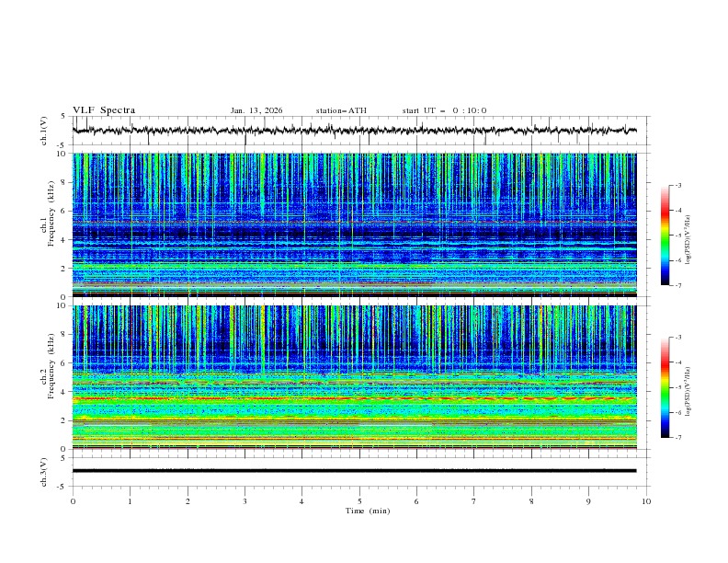Screen dimensions: 728x563
Task: Select the 9 minute tick on time axis
Action: pyautogui.click(x=589, y=501)
